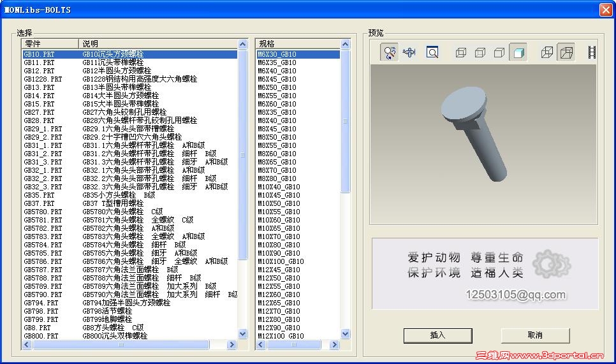Click the 取消 (Cancel) button

[x=535, y=335]
